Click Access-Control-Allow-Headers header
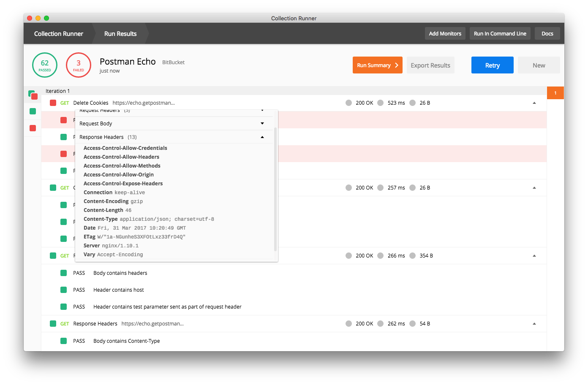The height and width of the screenshot is (385, 588). pyautogui.click(x=121, y=157)
